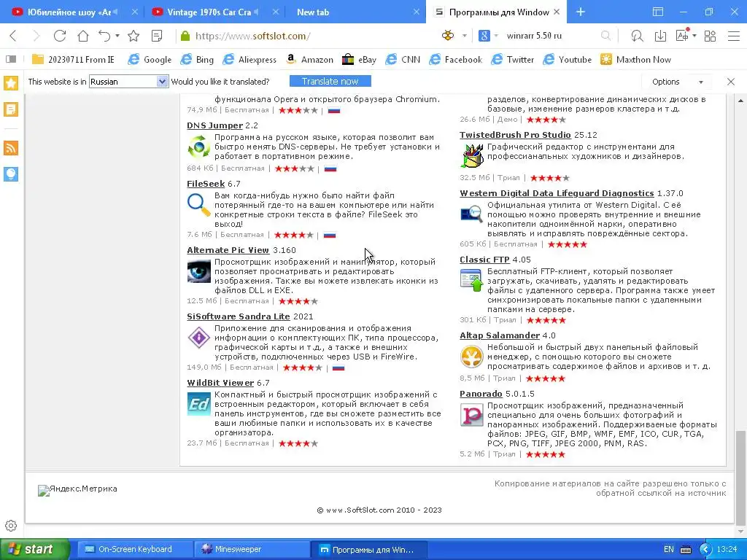
Task: Open the DNS Jumper link
Action: (x=215, y=125)
